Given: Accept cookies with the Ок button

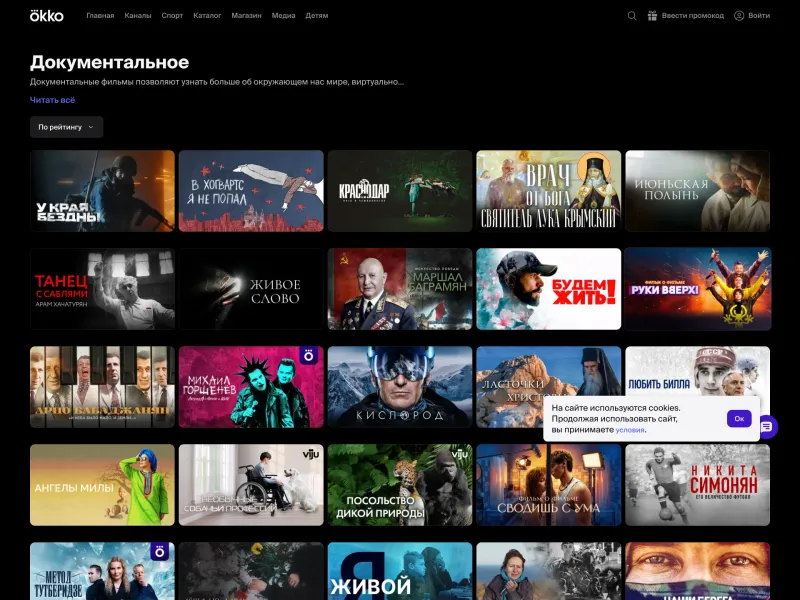Looking at the screenshot, I should [739, 418].
